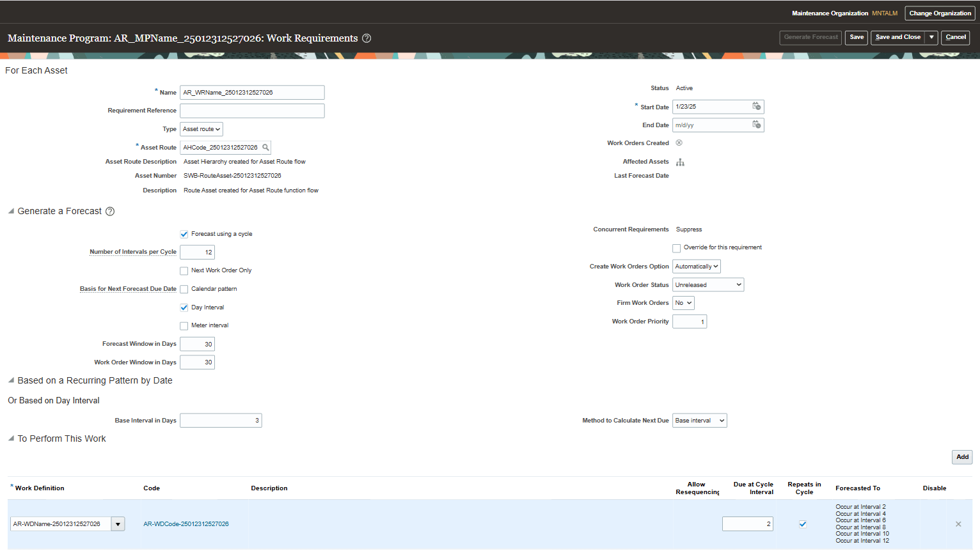
Task: Click the Add button to insert work definition
Action: tap(962, 457)
